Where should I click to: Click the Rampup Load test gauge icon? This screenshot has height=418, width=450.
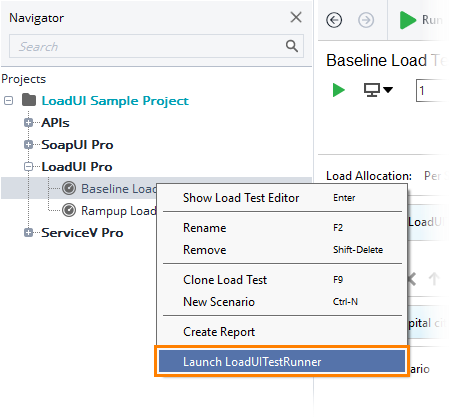pos(69,210)
